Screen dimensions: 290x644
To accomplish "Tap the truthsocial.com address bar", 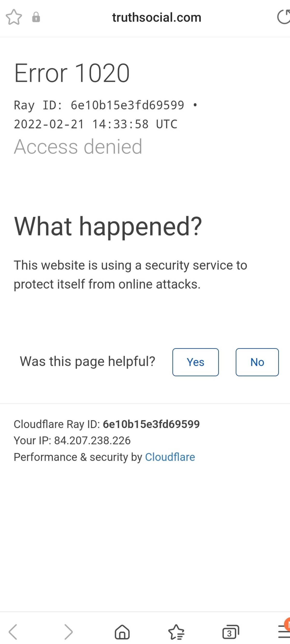I will click(x=157, y=17).
